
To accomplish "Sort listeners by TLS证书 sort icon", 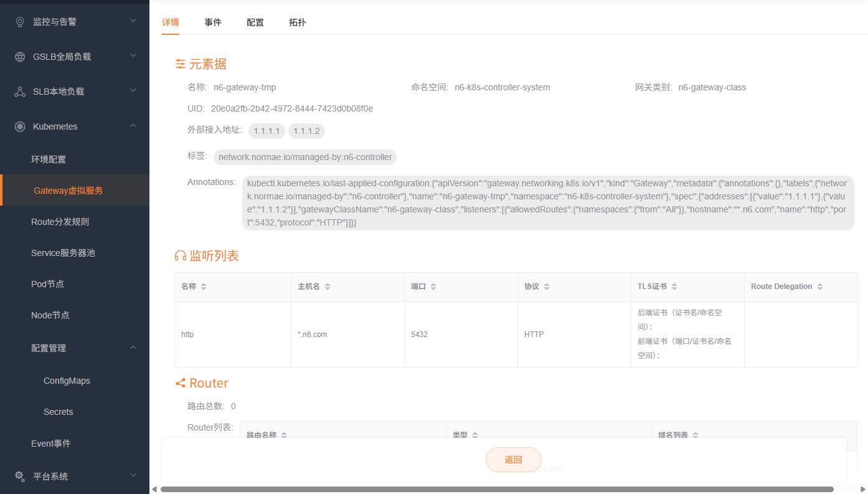I will click(x=674, y=287).
